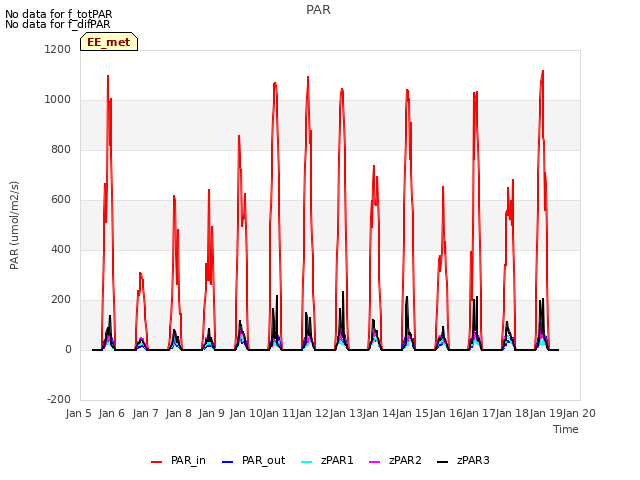This screenshot has width=640, height=480.
Task: Toggle PAR_in series in legend
Action: point(178,460)
